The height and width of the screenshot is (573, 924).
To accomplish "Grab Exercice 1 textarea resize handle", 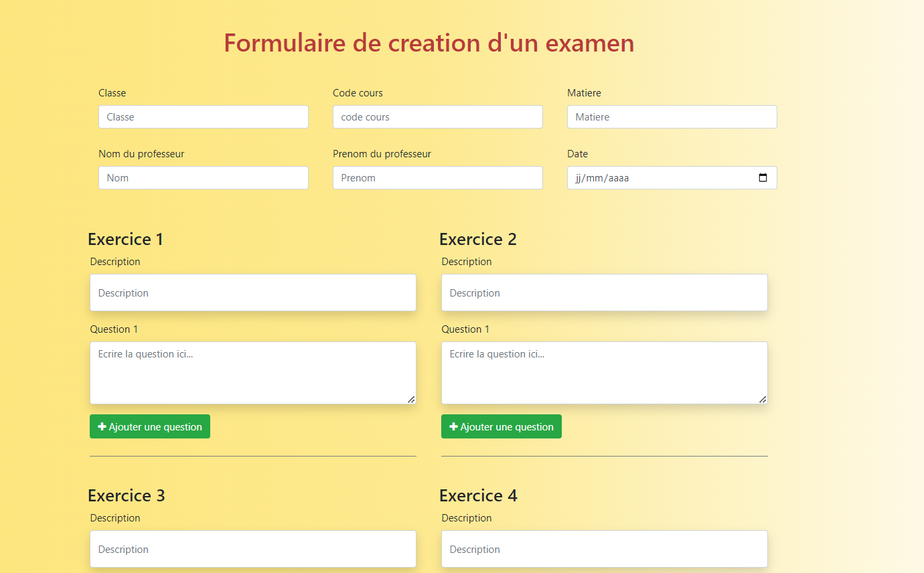I will (x=411, y=399).
